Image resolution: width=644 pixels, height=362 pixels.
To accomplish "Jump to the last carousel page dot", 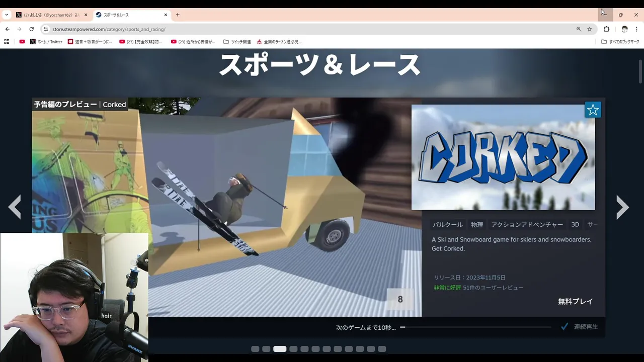I will point(382,349).
